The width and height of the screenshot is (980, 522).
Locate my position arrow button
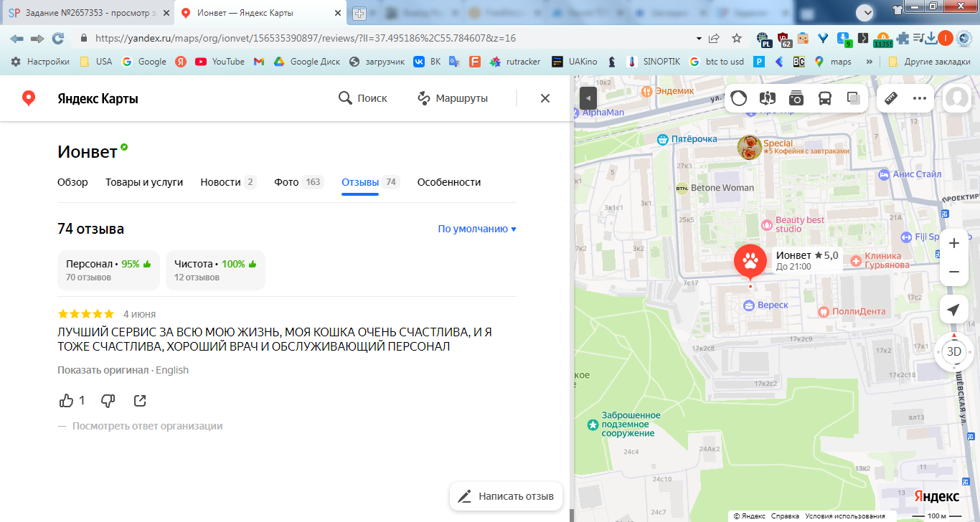click(953, 310)
